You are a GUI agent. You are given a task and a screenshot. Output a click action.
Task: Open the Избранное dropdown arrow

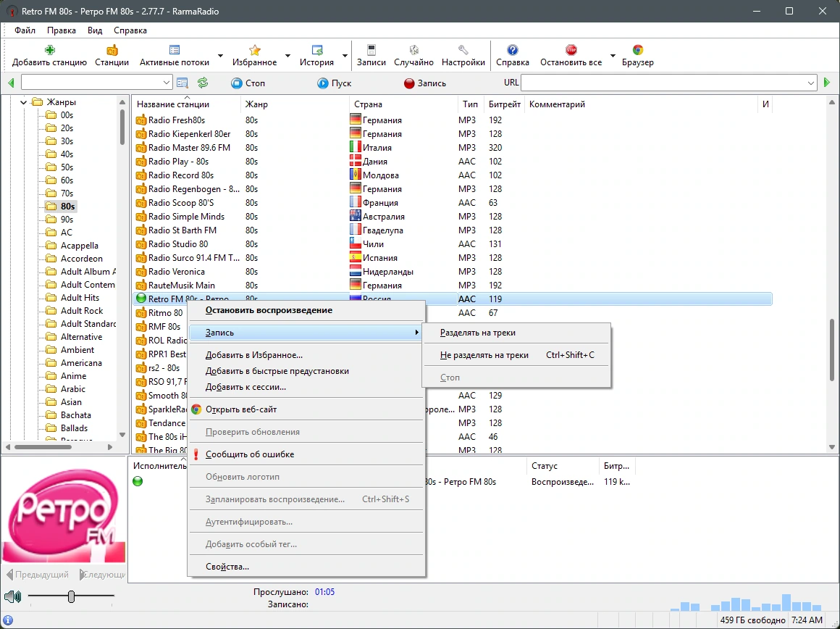click(x=287, y=56)
